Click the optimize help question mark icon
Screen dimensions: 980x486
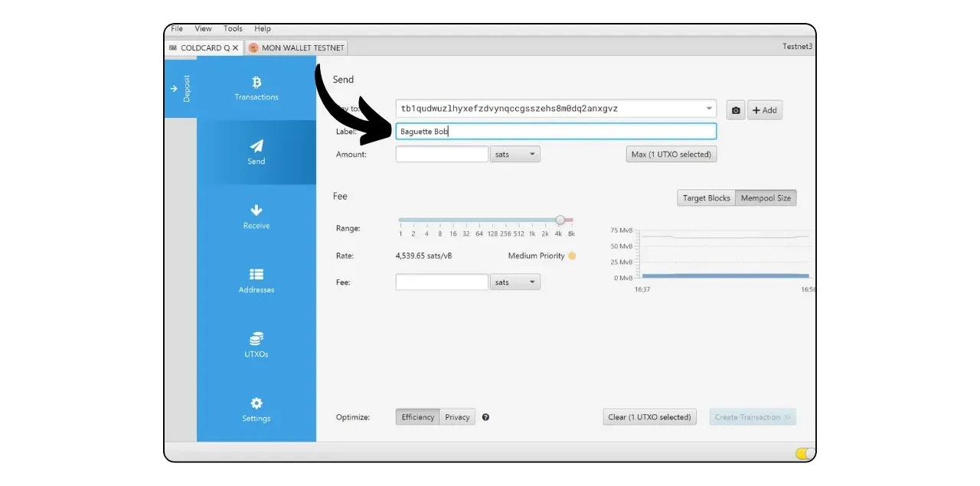point(485,417)
